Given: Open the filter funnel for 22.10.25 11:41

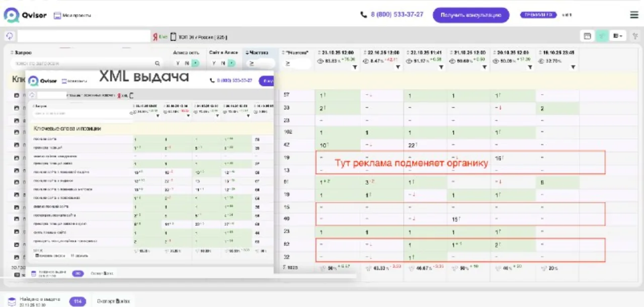Looking at the screenshot, I should pyautogui.click(x=441, y=67).
